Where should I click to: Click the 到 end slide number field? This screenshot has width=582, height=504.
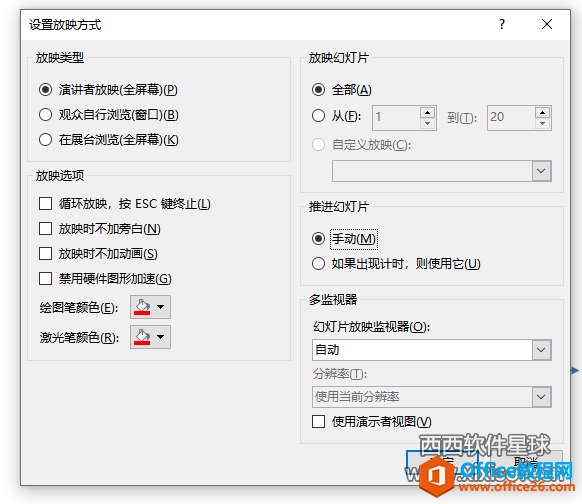(x=511, y=118)
